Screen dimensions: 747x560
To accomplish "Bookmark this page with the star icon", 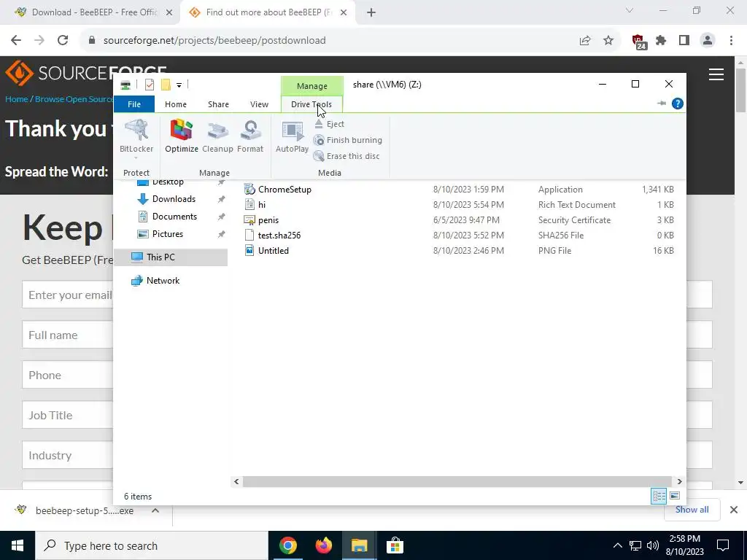I will (608, 41).
